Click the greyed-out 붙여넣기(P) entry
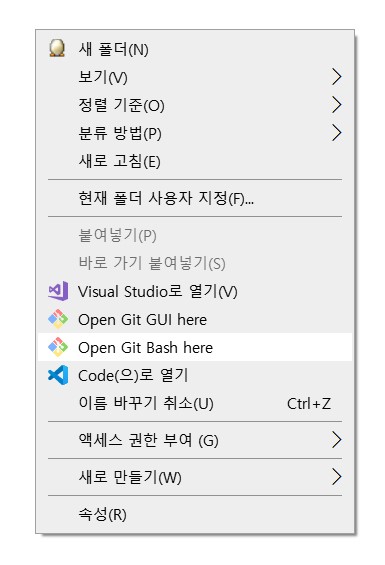Screen dimensions: 385x565 pyautogui.click(x=118, y=235)
